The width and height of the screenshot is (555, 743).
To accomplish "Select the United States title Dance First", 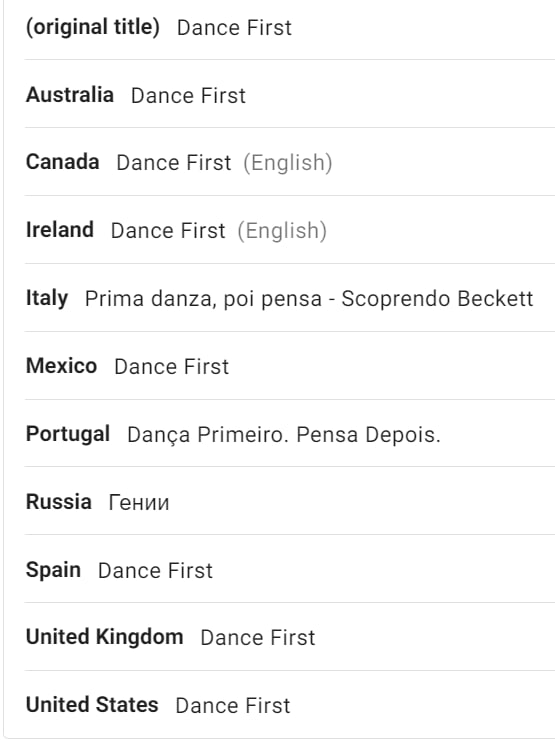I will click(233, 705).
